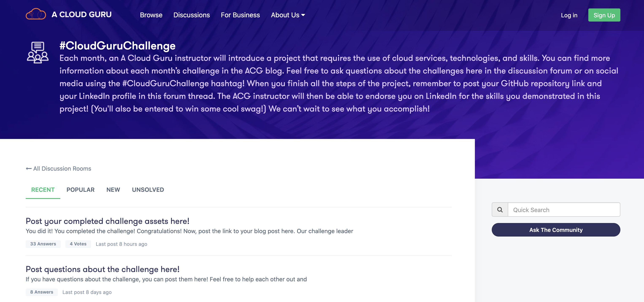Click the Log in link
Image resolution: width=644 pixels, height=302 pixels.
pyautogui.click(x=569, y=15)
